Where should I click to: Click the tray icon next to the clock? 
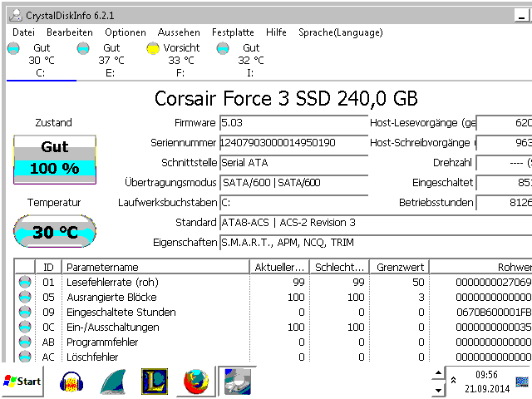tap(522, 382)
